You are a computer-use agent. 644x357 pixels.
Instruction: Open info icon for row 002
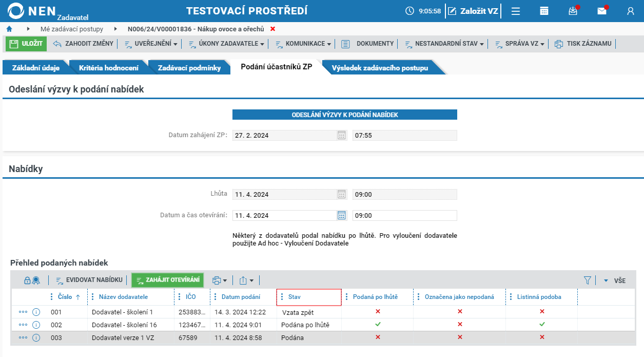tap(36, 325)
